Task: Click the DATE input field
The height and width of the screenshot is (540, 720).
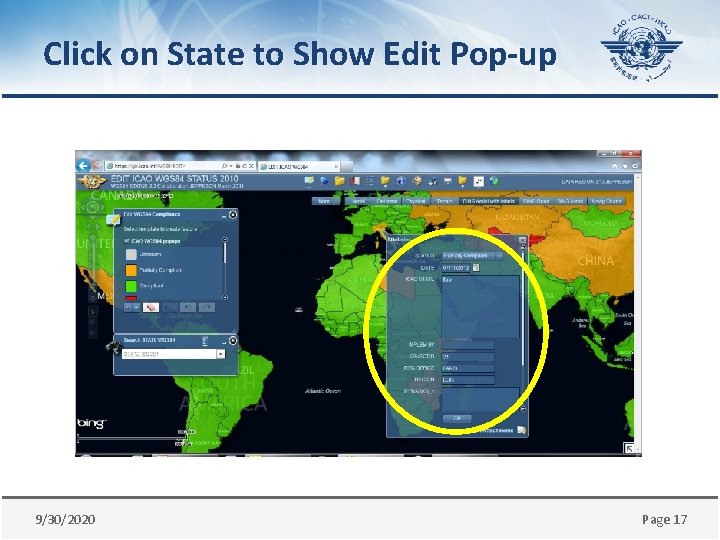Action: [x=456, y=267]
